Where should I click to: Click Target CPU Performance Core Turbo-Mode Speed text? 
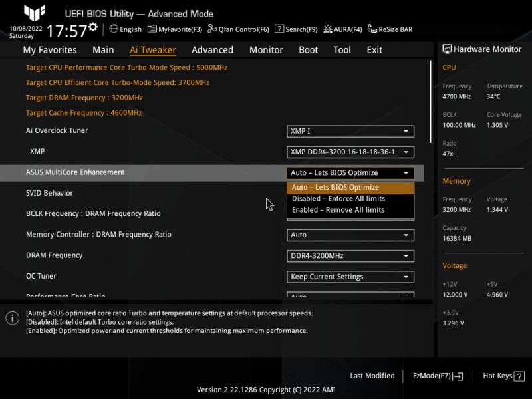(x=126, y=68)
